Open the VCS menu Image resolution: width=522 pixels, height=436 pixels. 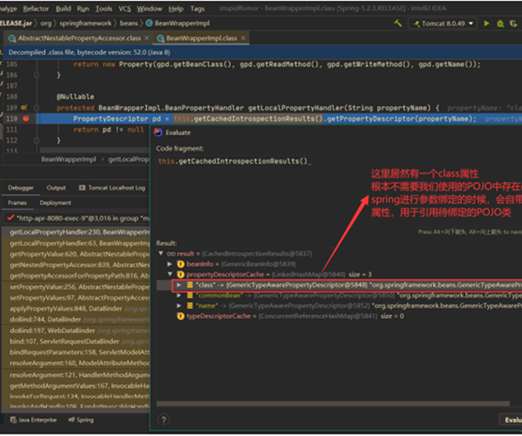(124, 9)
